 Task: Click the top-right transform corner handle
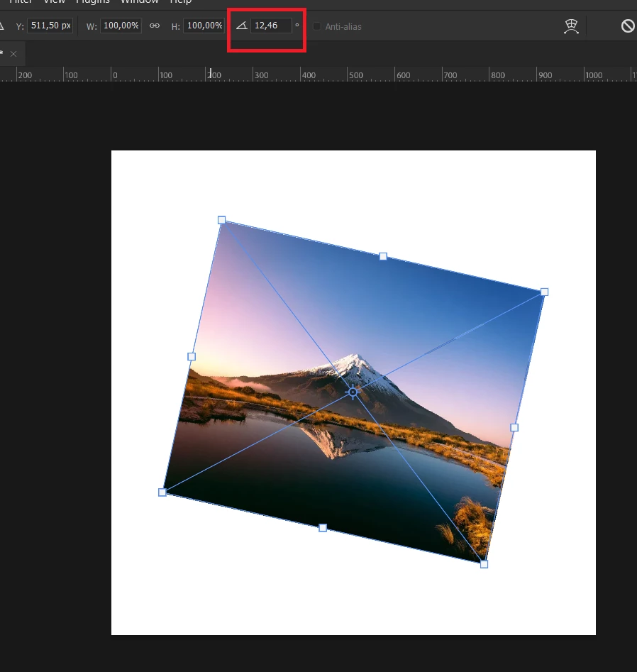(x=545, y=292)
